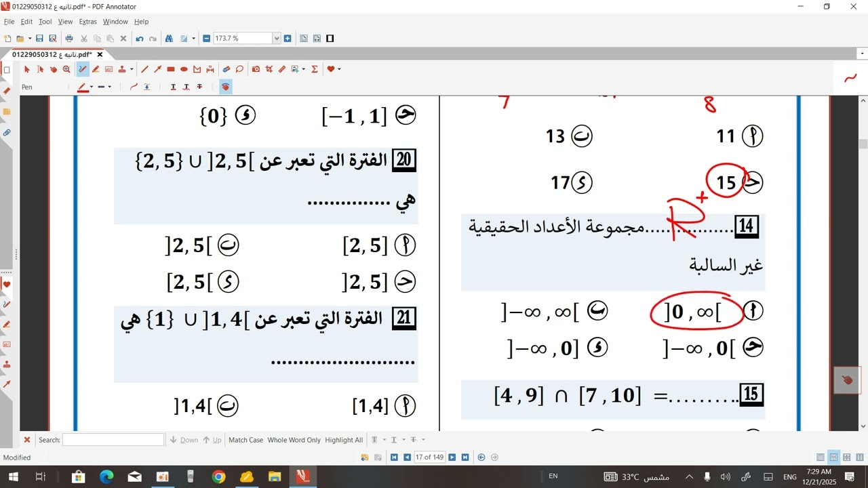The height and width of the screenshot is (488, 868).
Task: Zoom in with the plus button
Action: tap(288, 39)
